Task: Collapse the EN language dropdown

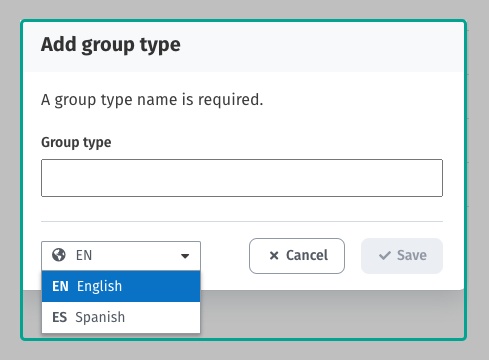Action: coord(121,256)
